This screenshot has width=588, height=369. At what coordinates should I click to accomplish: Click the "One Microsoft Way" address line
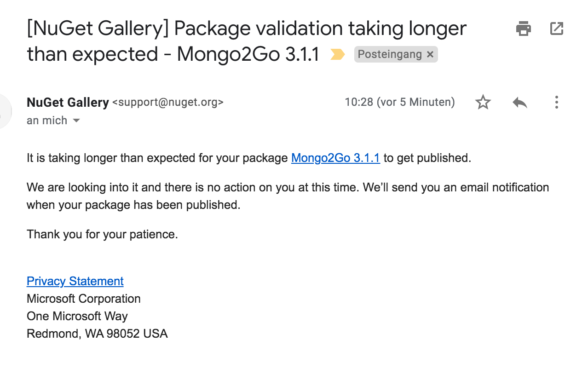77,316
